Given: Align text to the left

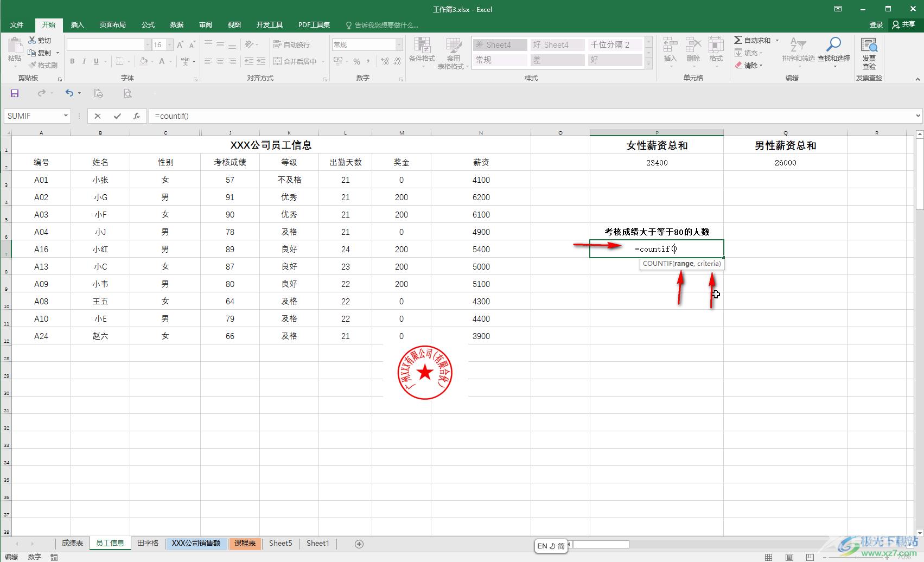Looking at the screenshot, I should [208, 61].
